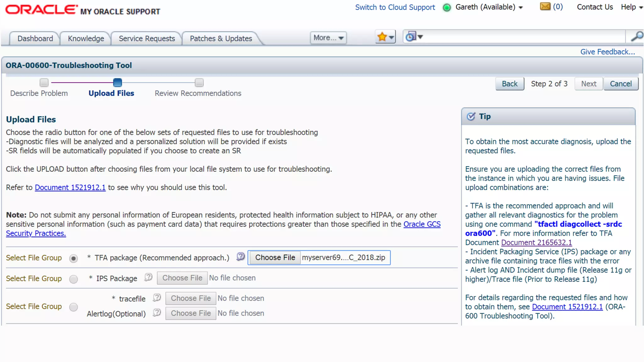Open the messages envelope icon
The height and width of the screenshot is (362, 644).
545,7
